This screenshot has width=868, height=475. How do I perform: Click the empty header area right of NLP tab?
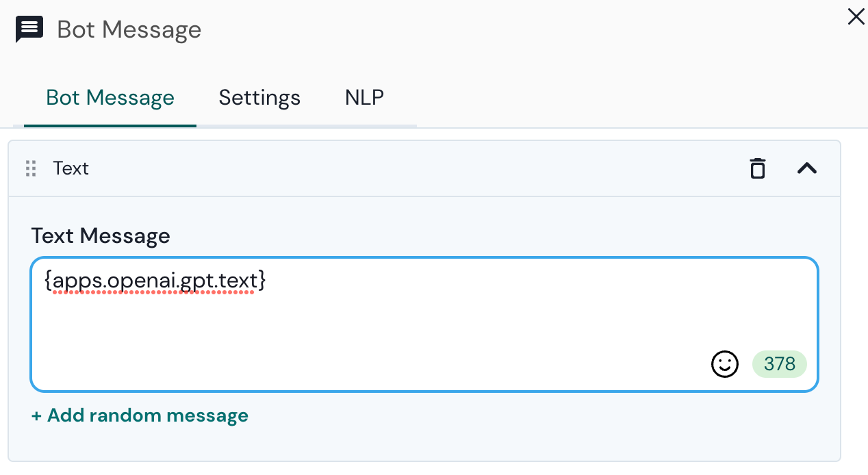[616, 98]
